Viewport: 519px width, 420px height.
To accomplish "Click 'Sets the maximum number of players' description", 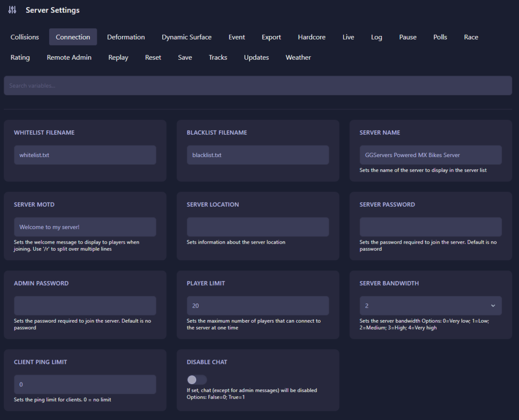I will 253,324.
